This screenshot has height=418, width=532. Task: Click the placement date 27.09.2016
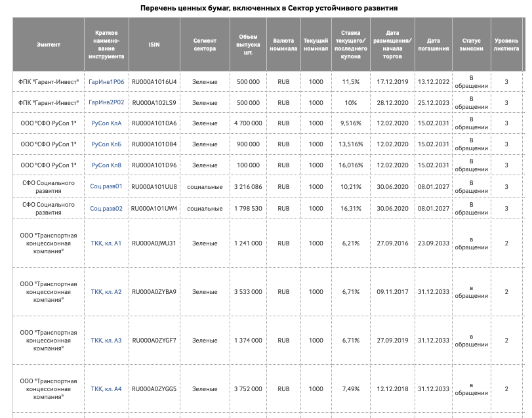tap(392, 243)
